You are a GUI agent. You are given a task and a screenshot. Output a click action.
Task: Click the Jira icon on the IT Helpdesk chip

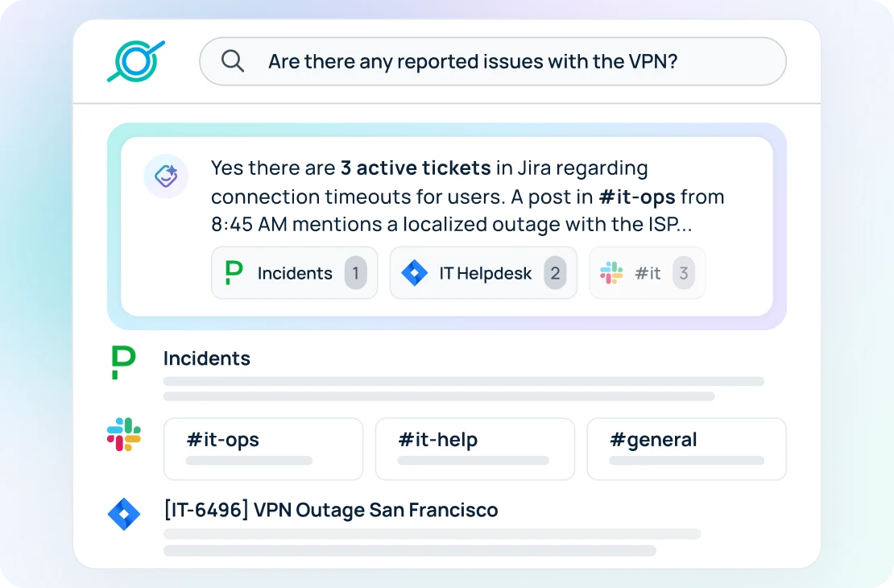click(x=414, y=273)
